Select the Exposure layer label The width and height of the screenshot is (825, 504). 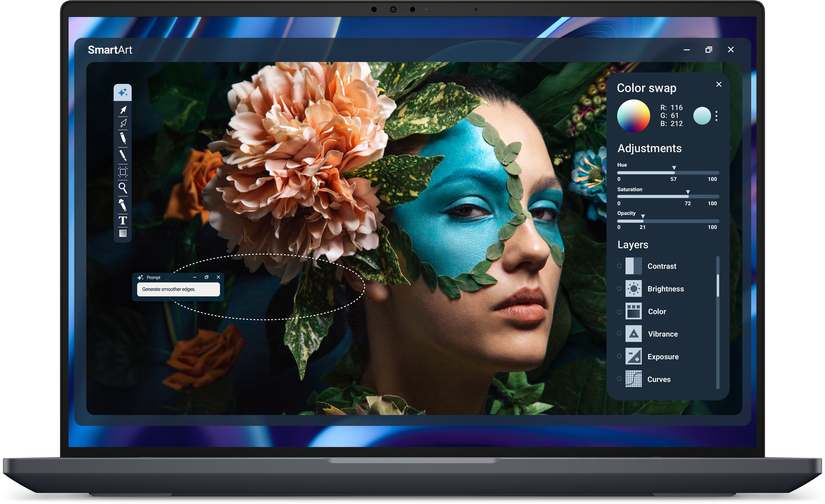663,357
